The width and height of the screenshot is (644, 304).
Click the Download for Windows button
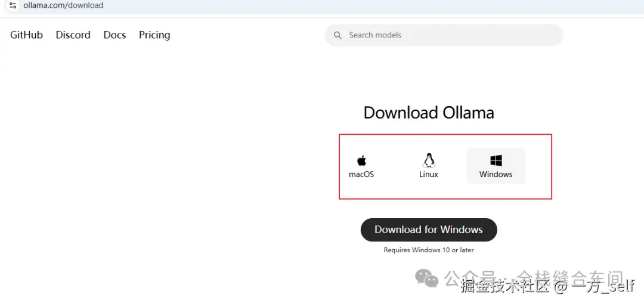coord(429,229)
